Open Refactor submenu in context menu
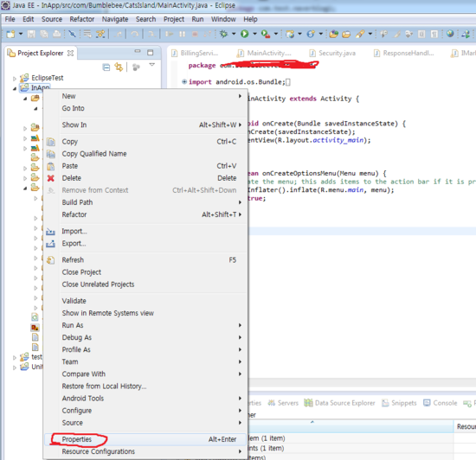The width and height of the screenshot is (476, 460). [x=145, y=214]
